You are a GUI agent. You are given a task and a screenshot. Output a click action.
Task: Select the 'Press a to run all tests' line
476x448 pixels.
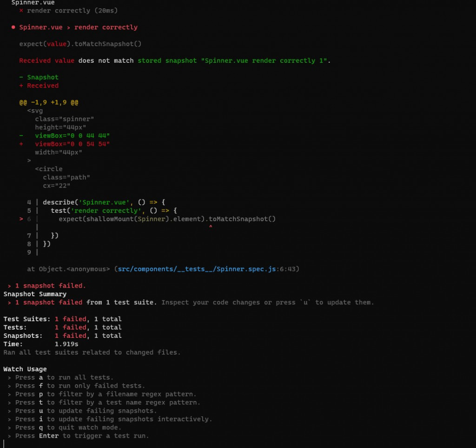[x=60, y=377]
